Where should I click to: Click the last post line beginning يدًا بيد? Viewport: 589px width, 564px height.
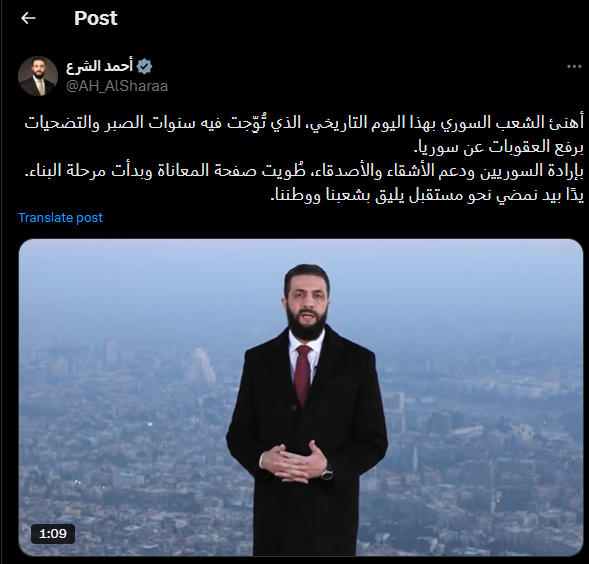click(427, 196)
